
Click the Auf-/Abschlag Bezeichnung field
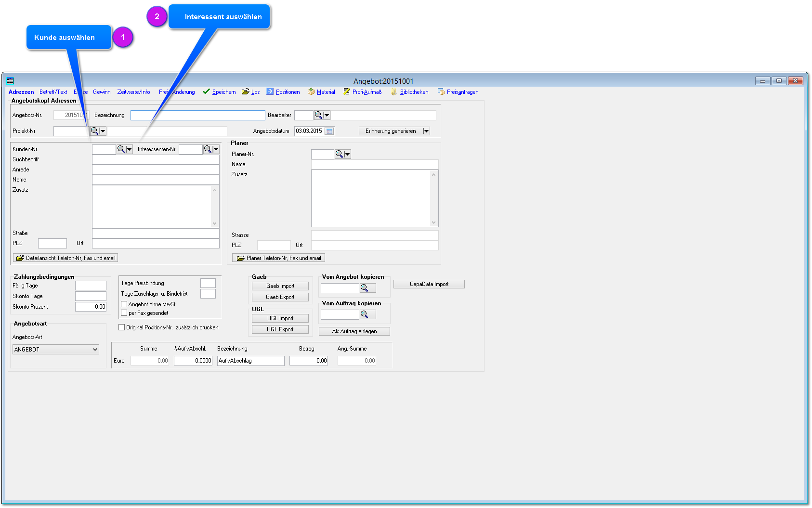(251, 361)
